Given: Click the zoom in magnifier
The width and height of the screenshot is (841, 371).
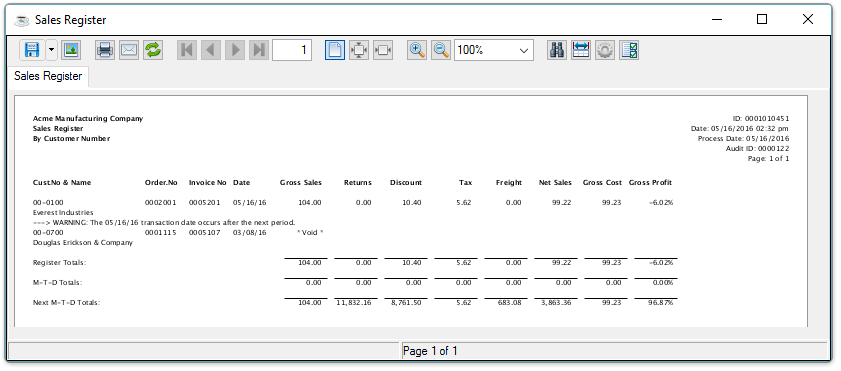Looking at the screenshot, I should [417, 50].
